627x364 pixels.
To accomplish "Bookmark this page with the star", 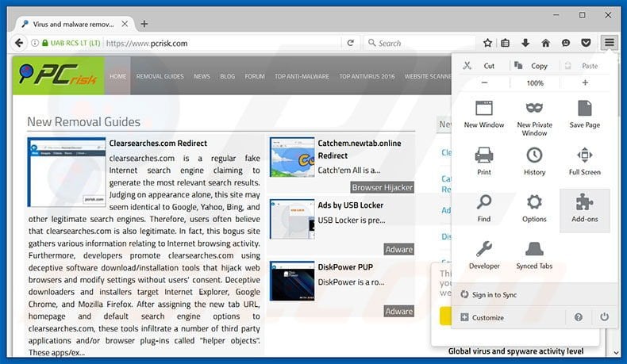I will pyautogui.click(x=487, y=43).
